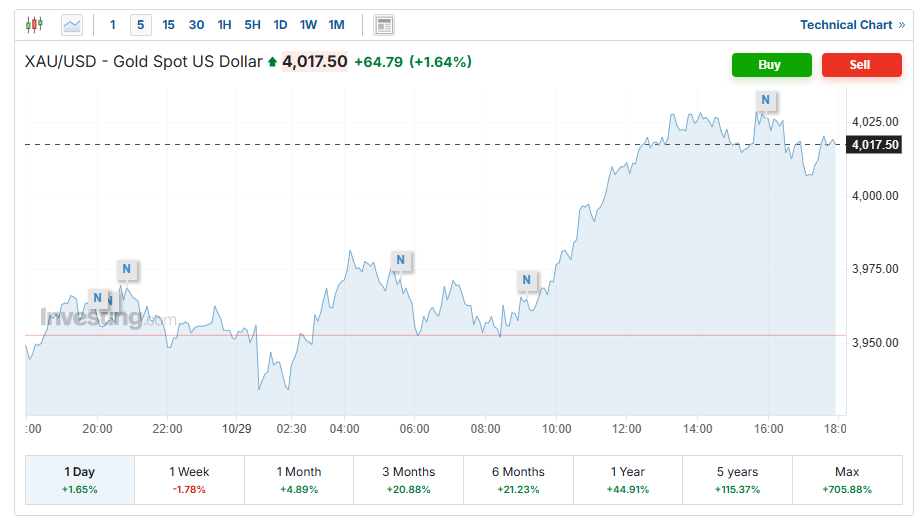The image size is (921, 527).
Task: Switch interval to 1W
Action: point(308,25)
